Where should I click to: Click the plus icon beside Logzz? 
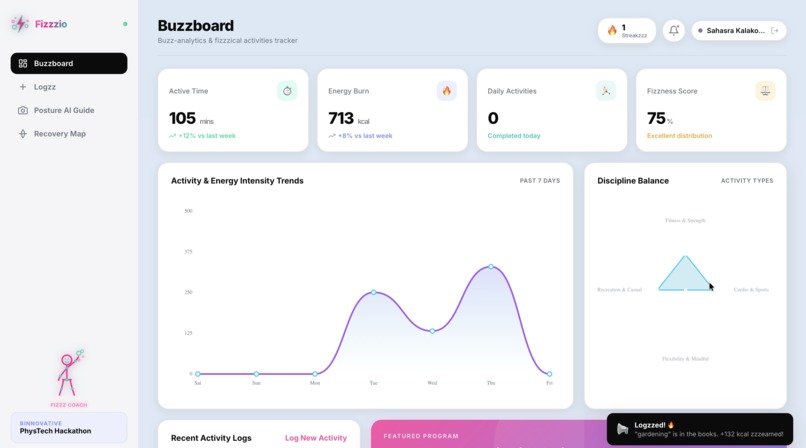pos(23,87)
